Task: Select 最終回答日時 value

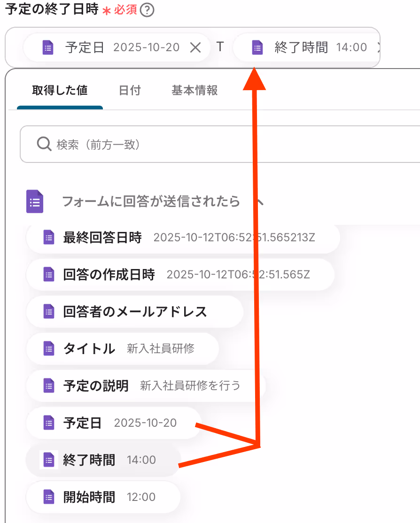Action: (183, 238)
